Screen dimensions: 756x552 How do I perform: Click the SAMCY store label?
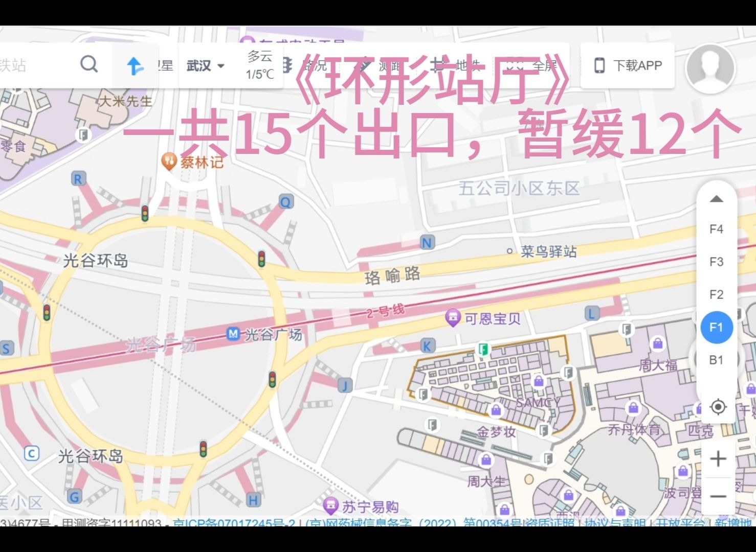[x=538, y=403]
